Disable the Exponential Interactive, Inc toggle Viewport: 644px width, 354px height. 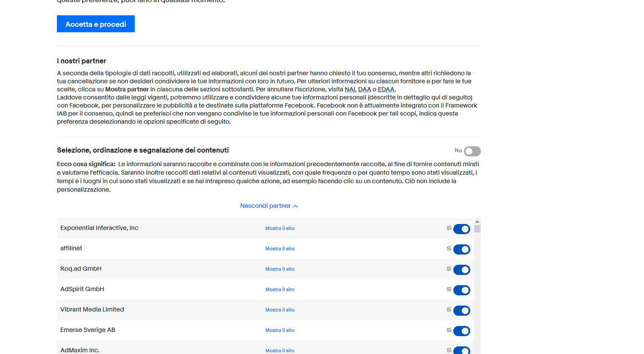pos(461,229)
